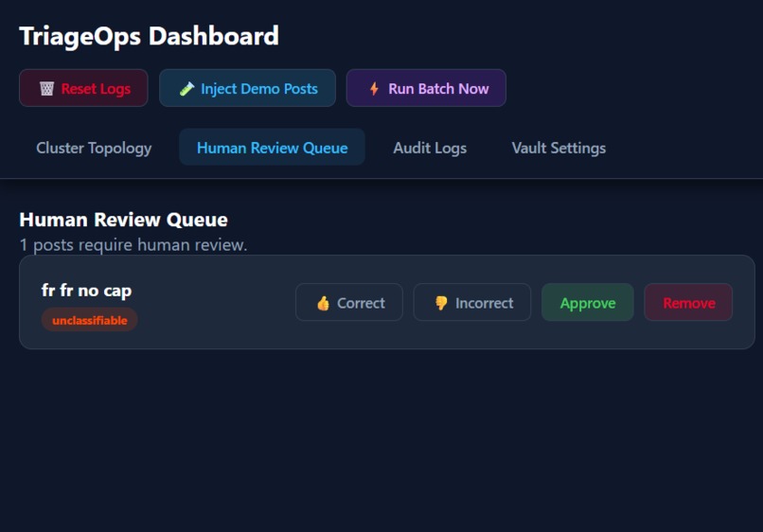Click the Inject Demo Posts button

click(247, 88)
